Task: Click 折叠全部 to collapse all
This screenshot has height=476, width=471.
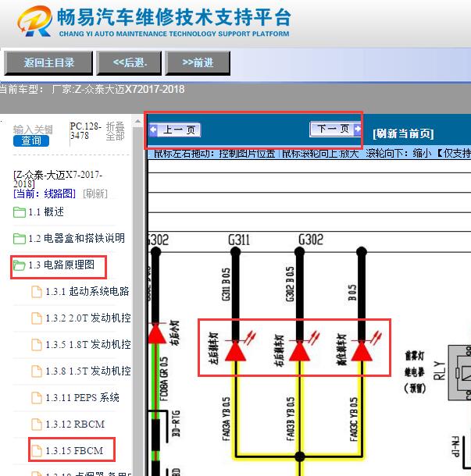Action: [115, 131]
